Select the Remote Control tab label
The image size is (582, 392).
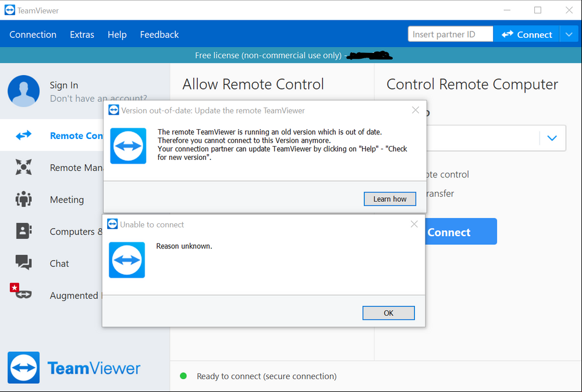(x=76, y=136)
